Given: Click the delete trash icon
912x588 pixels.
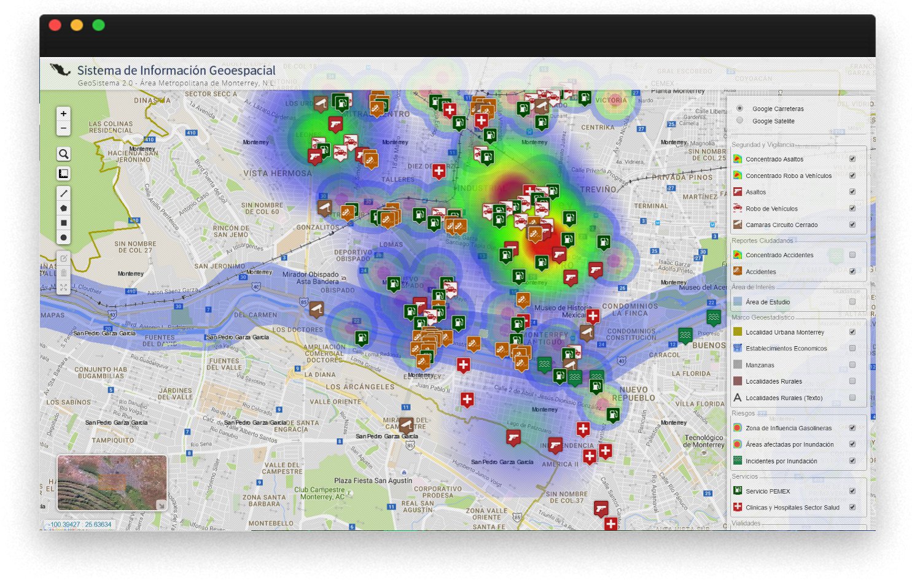Looking at the screenshot, I should (x=63, y=273).
